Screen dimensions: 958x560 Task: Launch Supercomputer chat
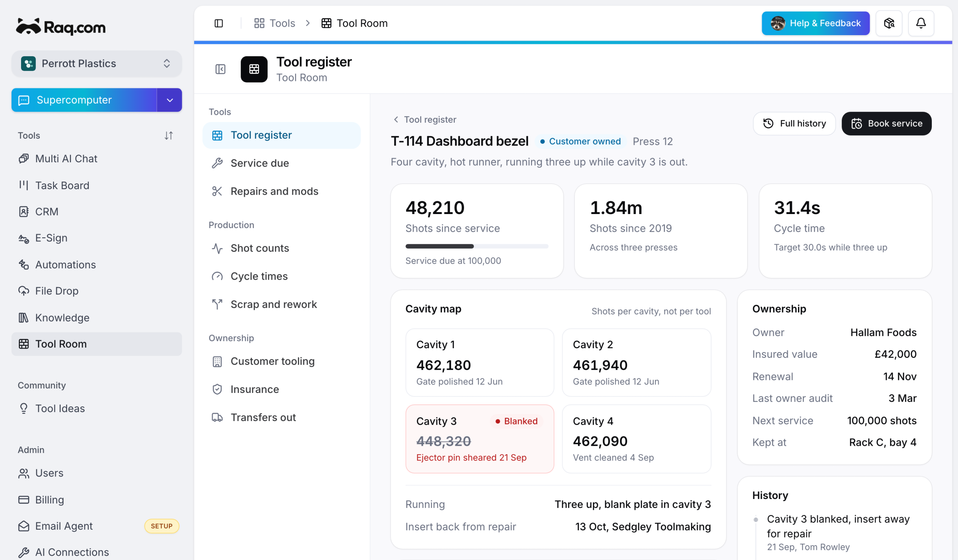click(84, 100)
